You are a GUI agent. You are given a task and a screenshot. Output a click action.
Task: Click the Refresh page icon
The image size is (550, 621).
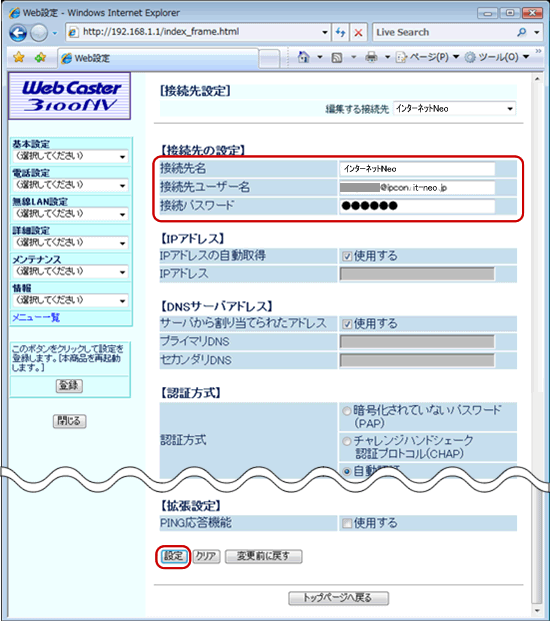click(341, 32)
